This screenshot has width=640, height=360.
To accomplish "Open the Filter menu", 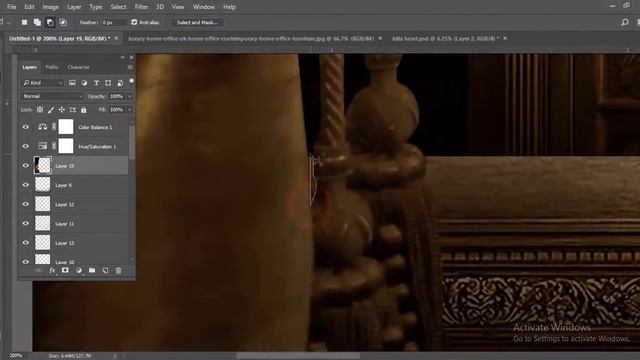I will coord(141,7).
